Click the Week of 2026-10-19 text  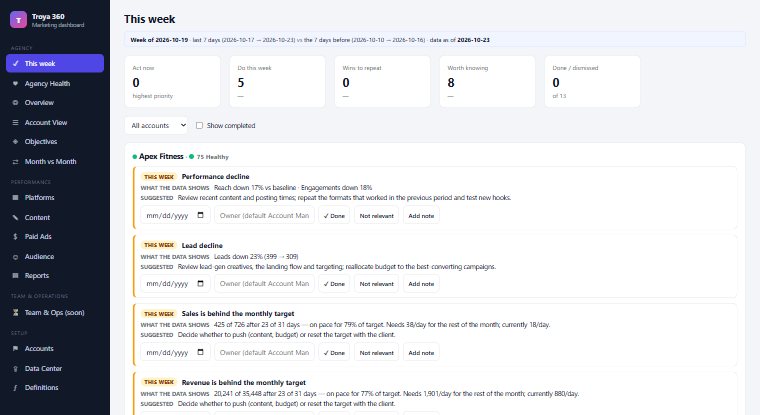click(x=159, y=40)
